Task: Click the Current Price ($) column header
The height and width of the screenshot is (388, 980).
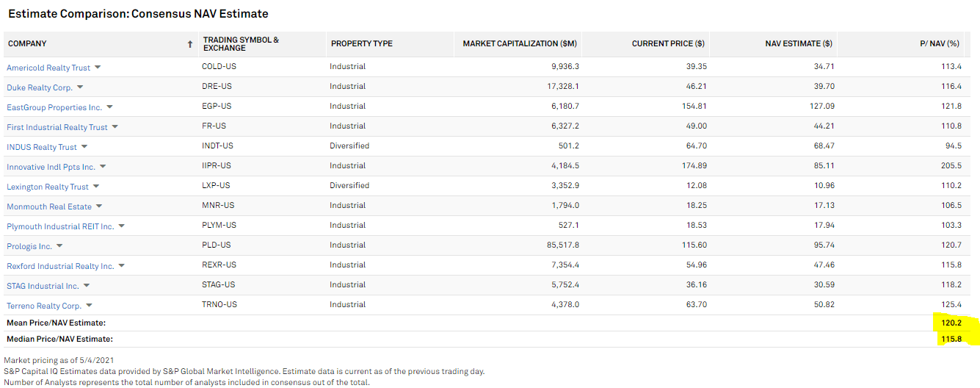Action: pos(668,44)
